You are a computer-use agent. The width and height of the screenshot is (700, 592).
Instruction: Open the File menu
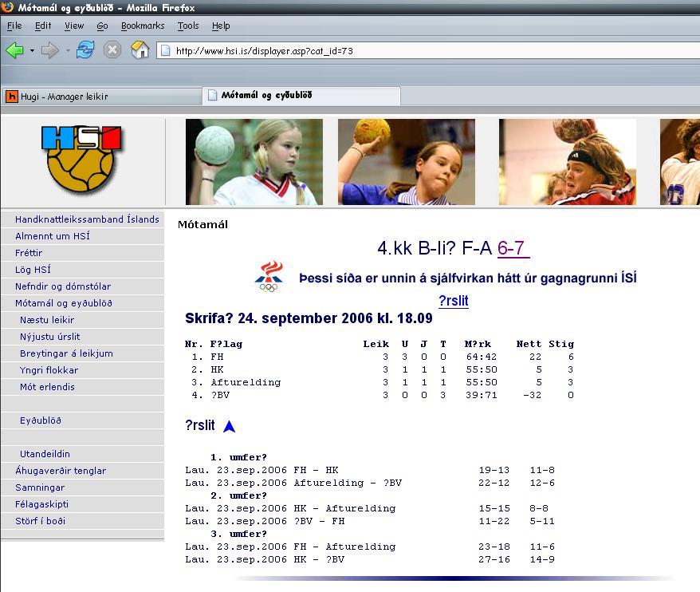[x=14, y=26]
